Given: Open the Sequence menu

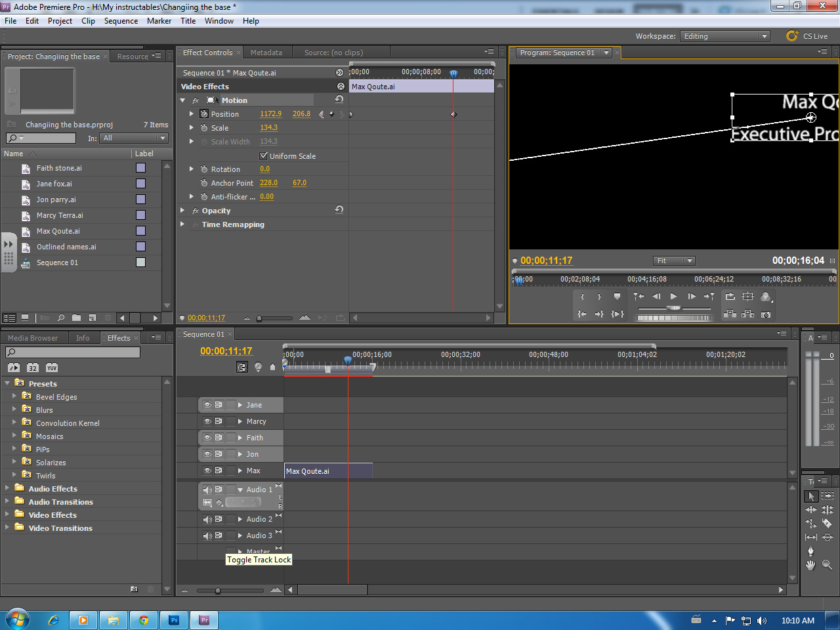Looking at the screenshot, I should pyautogui.click(x=121, y=21).
